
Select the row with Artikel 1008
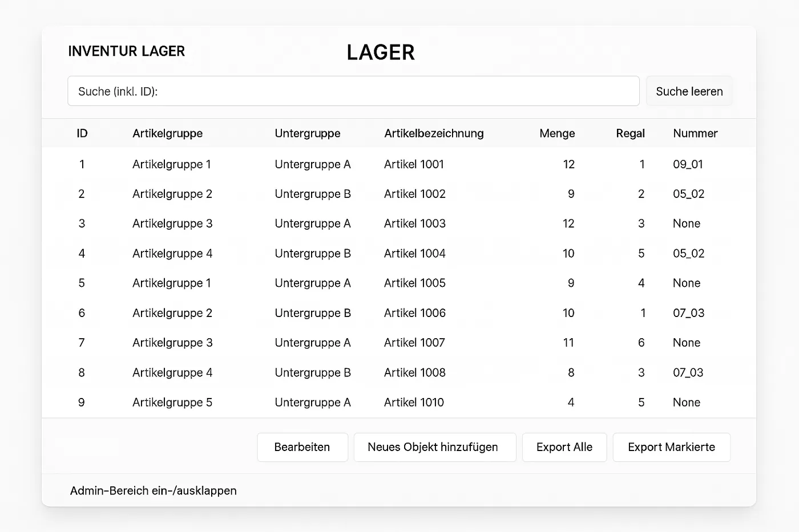pyautogui.click(x=399, y=372)
